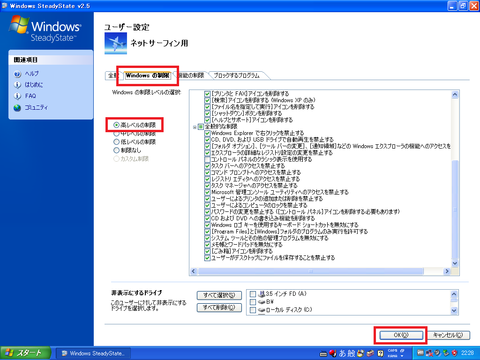The height and width of the screenshot is (360, 480).
Task: Switch to the ブロックするプログラム tab
Action: tap(237, 76)
